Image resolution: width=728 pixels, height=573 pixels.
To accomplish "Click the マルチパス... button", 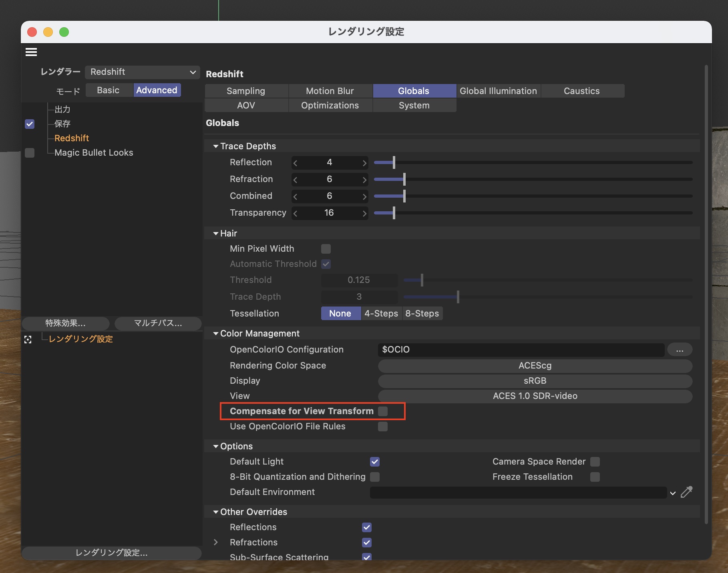I will 158,323.
